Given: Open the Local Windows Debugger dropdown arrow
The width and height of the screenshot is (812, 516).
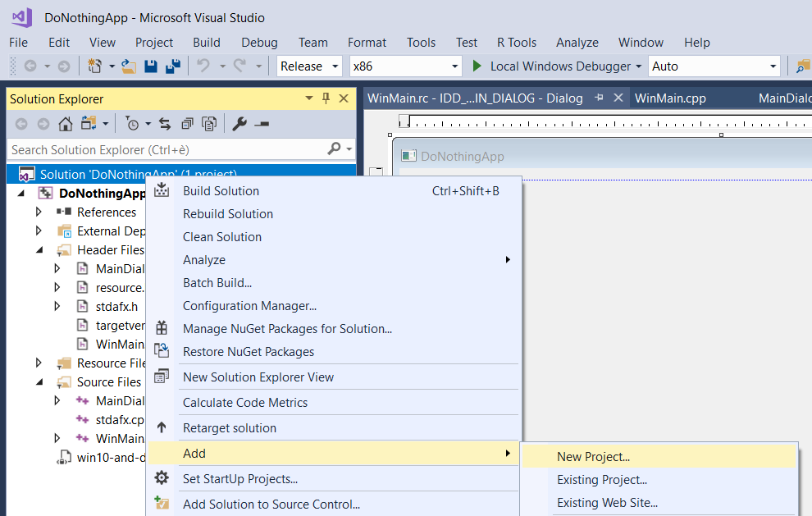Looking at the screenshot, I should (x=638, y=66).
